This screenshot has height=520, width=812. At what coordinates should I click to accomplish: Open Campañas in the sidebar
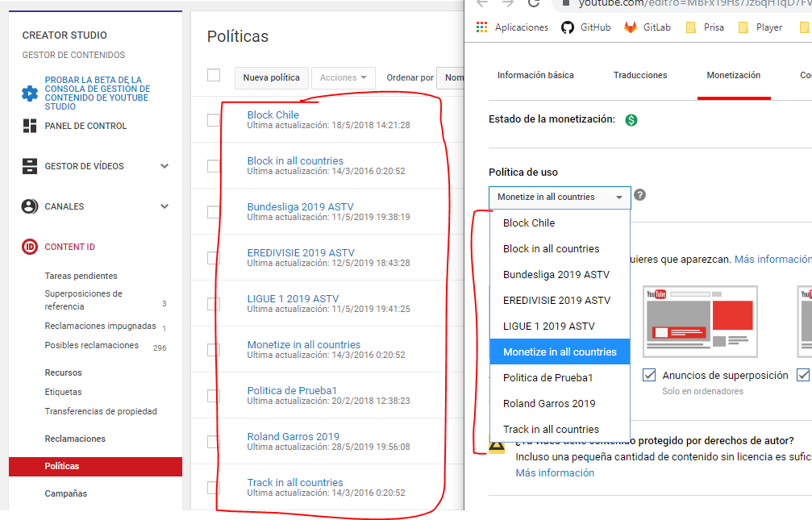tap(66, 493)
